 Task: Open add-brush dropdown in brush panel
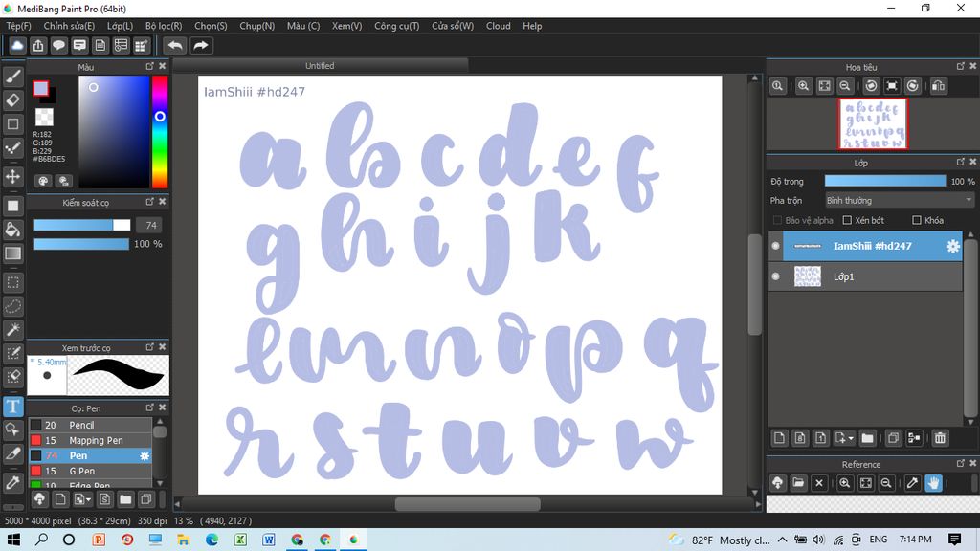pyautogui.click(x=82, y=499)
